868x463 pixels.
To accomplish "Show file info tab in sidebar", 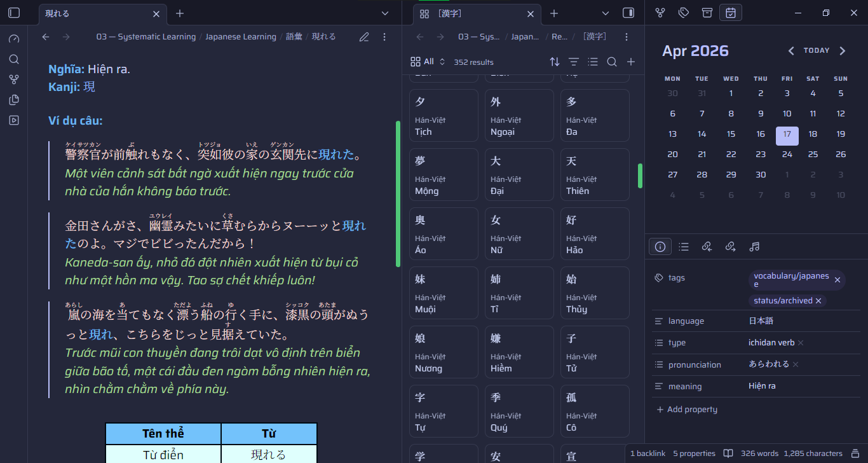I will (660, 247).
